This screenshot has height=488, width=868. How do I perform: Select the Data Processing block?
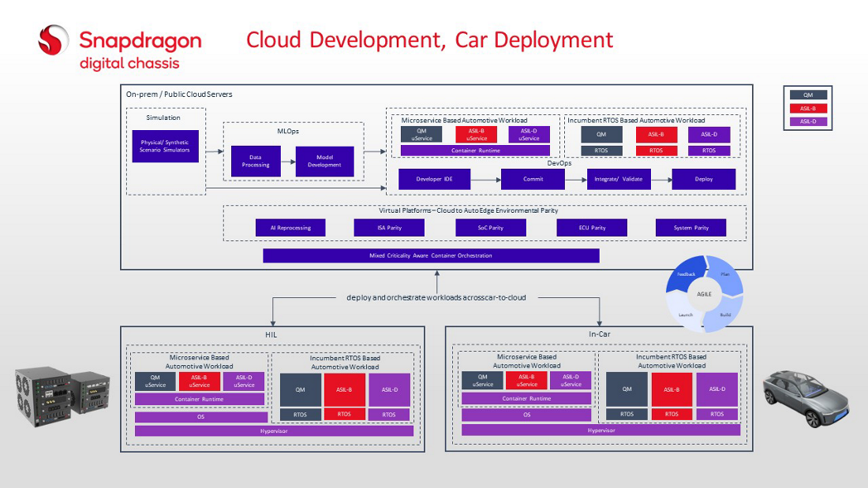click(256, 161)
